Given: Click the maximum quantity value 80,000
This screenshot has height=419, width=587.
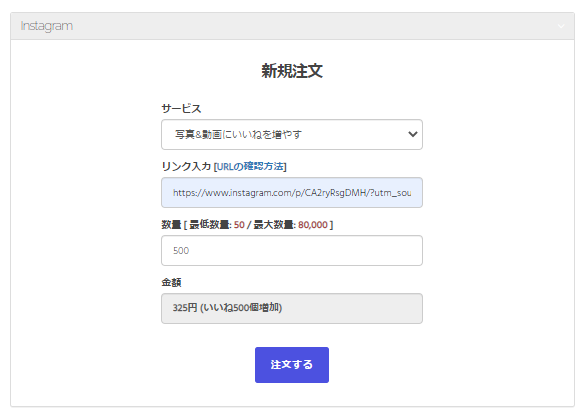Looking at the screenshot, I should (313, 225).
